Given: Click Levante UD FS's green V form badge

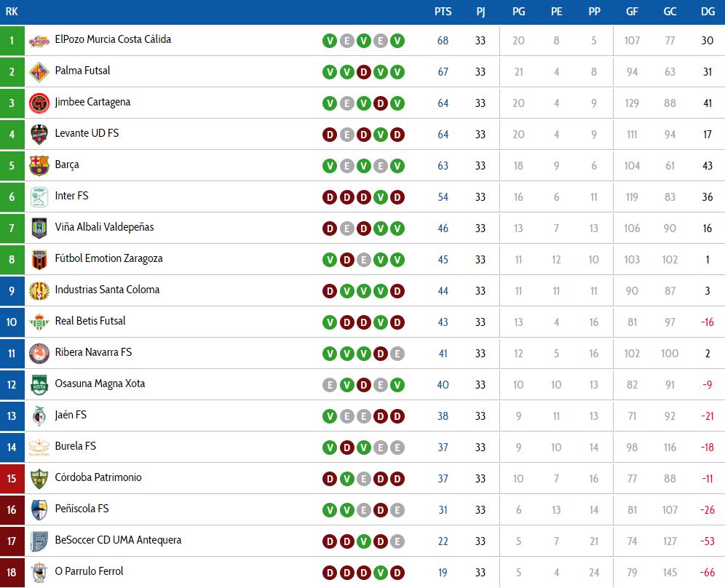Looking at the screenshot, I should click(x=381, y=135).
